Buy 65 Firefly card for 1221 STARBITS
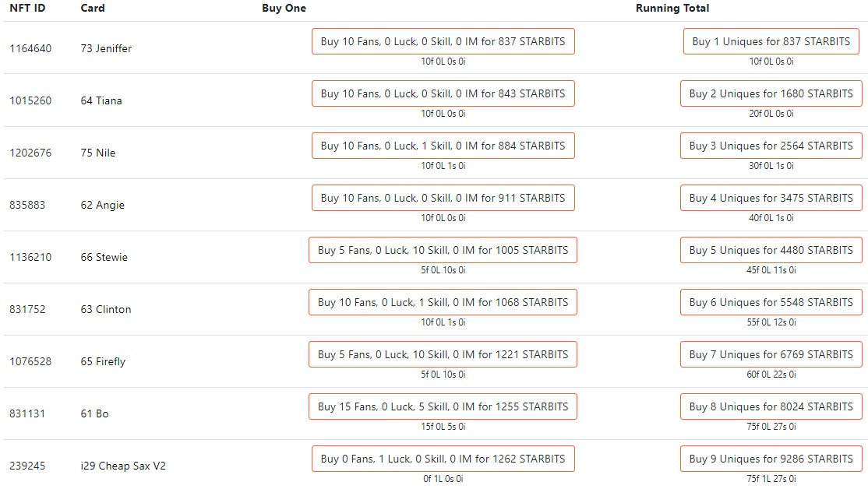This screenshot has height=489, width=868. [443, 354]
